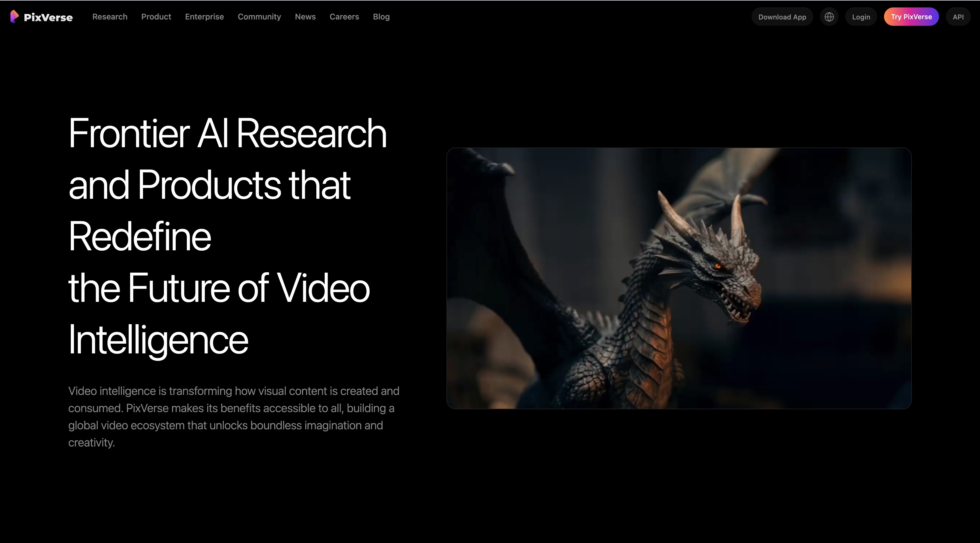Click the gradient Try PixVerse button
This screenshot has height=543, width=980.
(x=911, y=17)
